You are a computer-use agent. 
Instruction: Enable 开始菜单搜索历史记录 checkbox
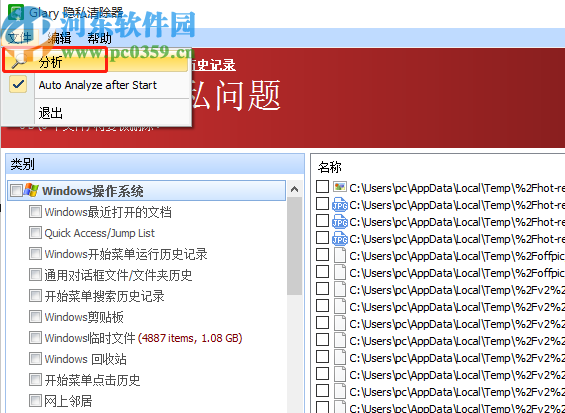coord(35,296)
